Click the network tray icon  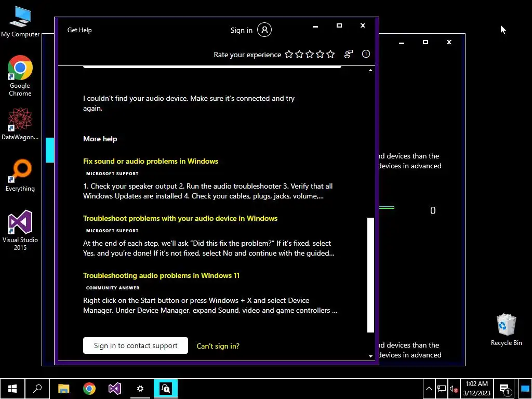click(442, 389)
